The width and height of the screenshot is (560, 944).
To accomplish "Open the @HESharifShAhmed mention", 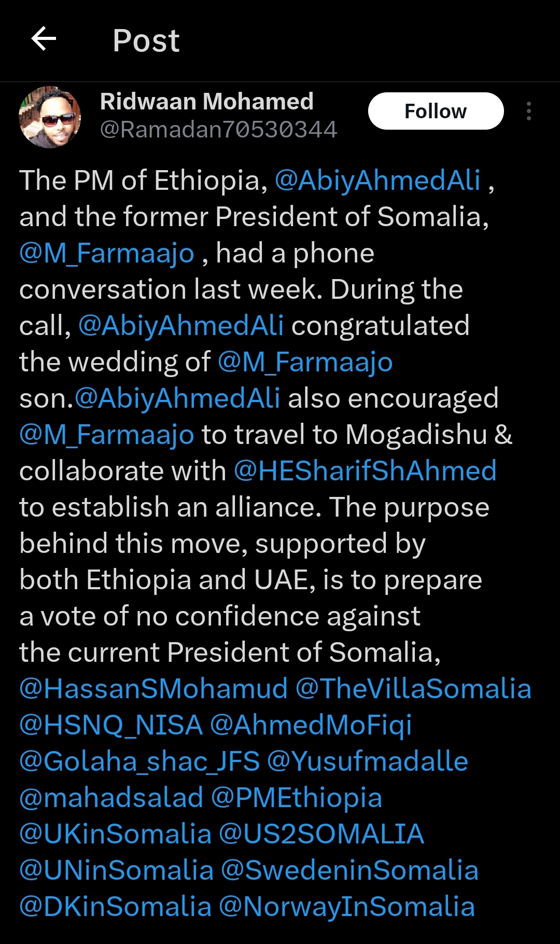I will 365,471.
